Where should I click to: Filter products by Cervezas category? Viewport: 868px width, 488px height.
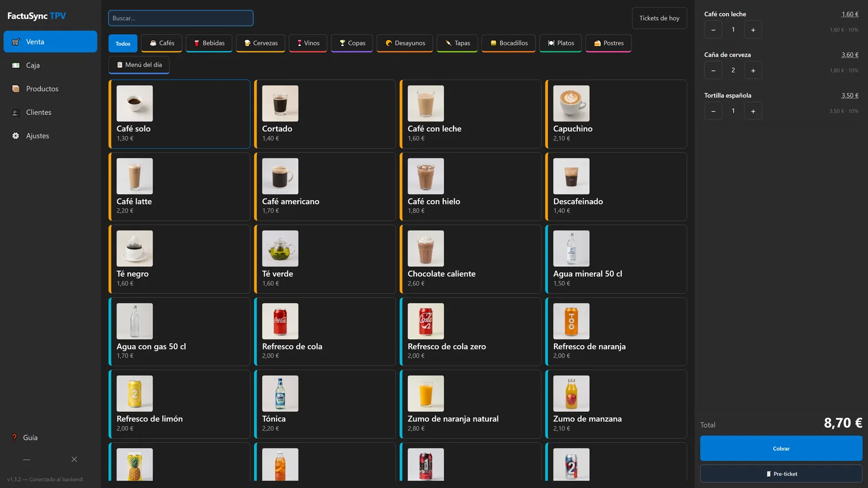tap(260, 43)
